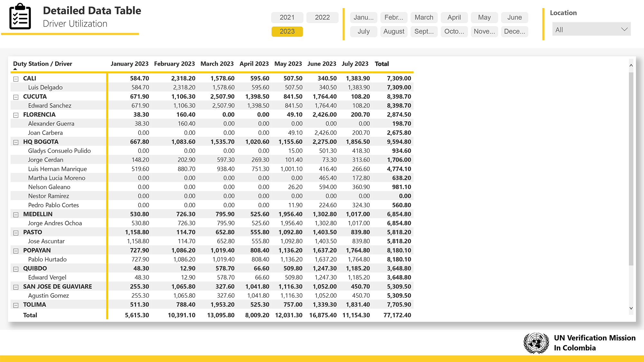The width and height of the screenshot is (644, 362).
Task: Click the Total row label at table bottom
Action: tap(30, 315)
